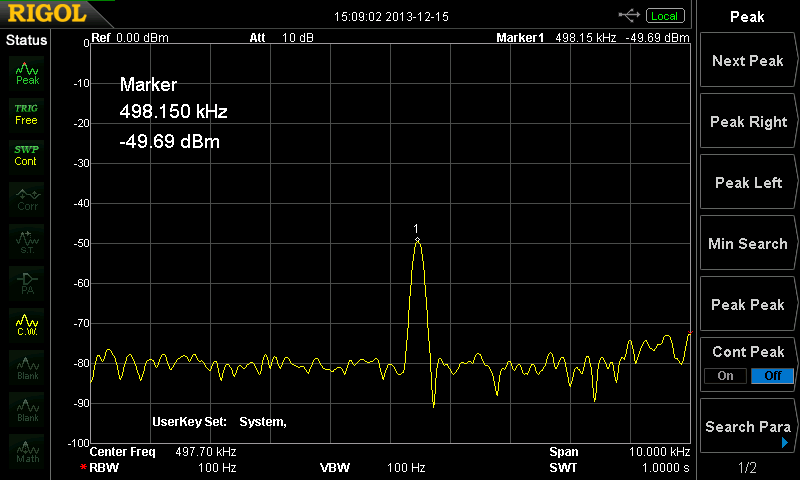Expand the Search Para submenu
Viewport: 800px width, 480px height.
(747, 427)
